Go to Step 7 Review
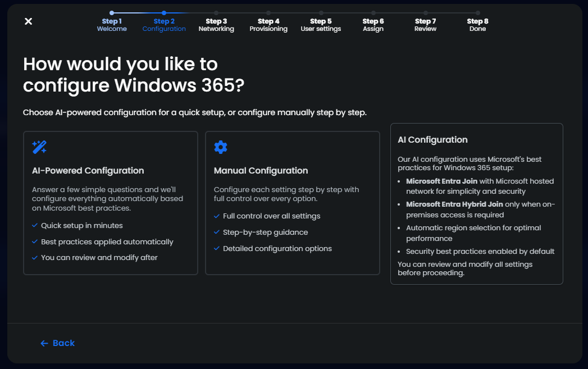Screen dimensions: 588x369 [425, 25]
